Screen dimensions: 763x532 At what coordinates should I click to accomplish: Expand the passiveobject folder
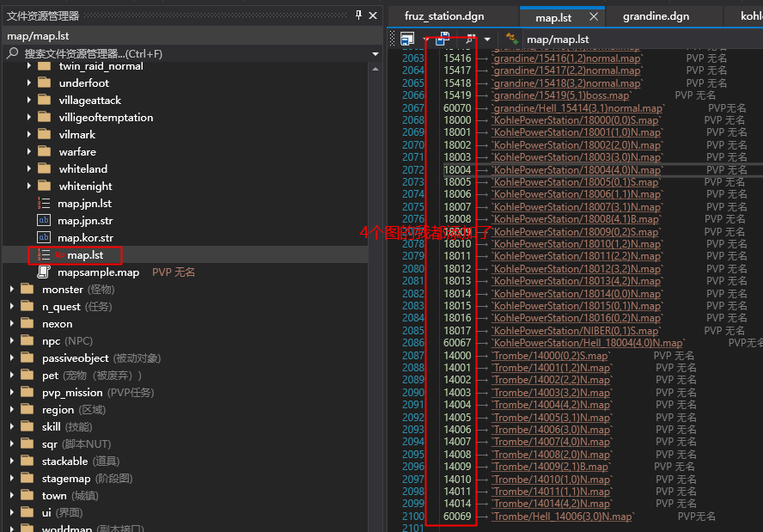pos(12,358)
